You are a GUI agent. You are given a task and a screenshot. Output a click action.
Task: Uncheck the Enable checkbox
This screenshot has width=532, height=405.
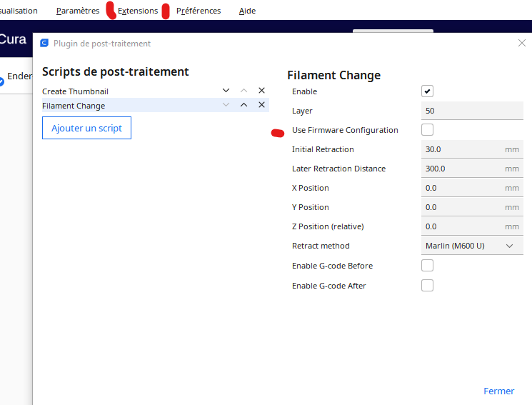tap(427, 91)
